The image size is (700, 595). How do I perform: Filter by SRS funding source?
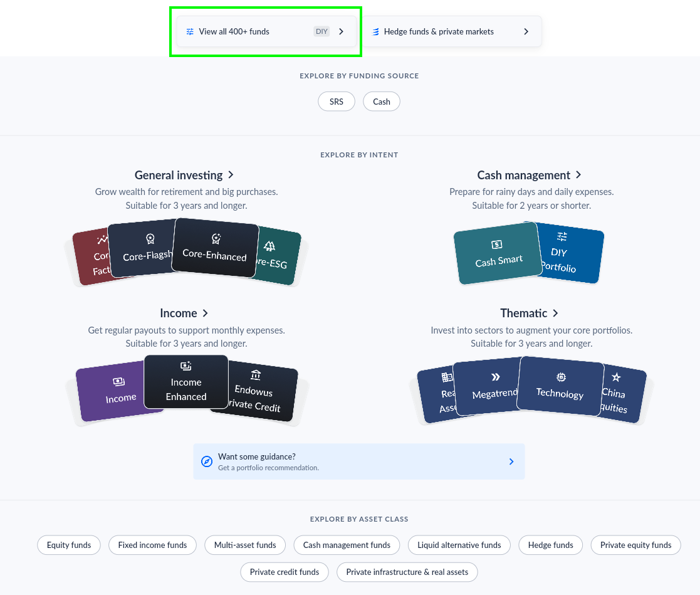tap(337, 102)
